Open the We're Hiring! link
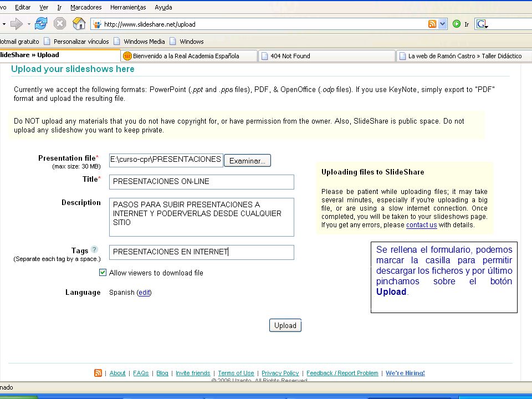Viewport: 532px width, 399px height. [x=405, y=373]
